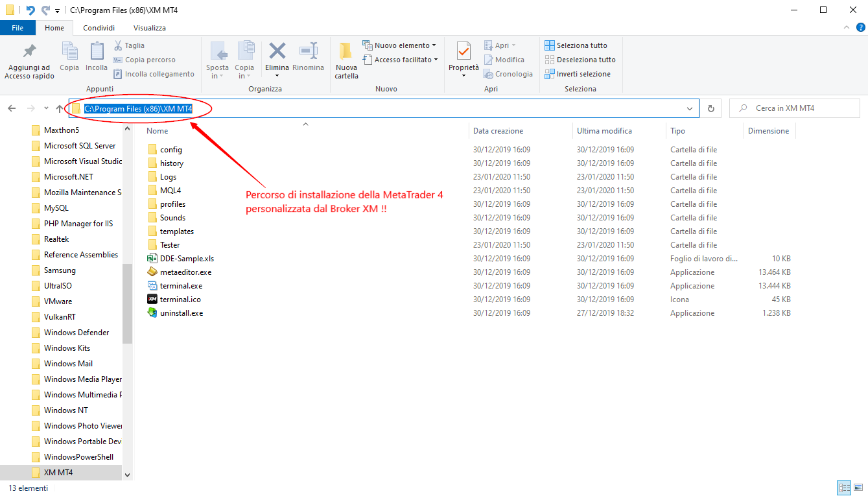Open the quick access toolbar dropdown

[x=58, y=10]
